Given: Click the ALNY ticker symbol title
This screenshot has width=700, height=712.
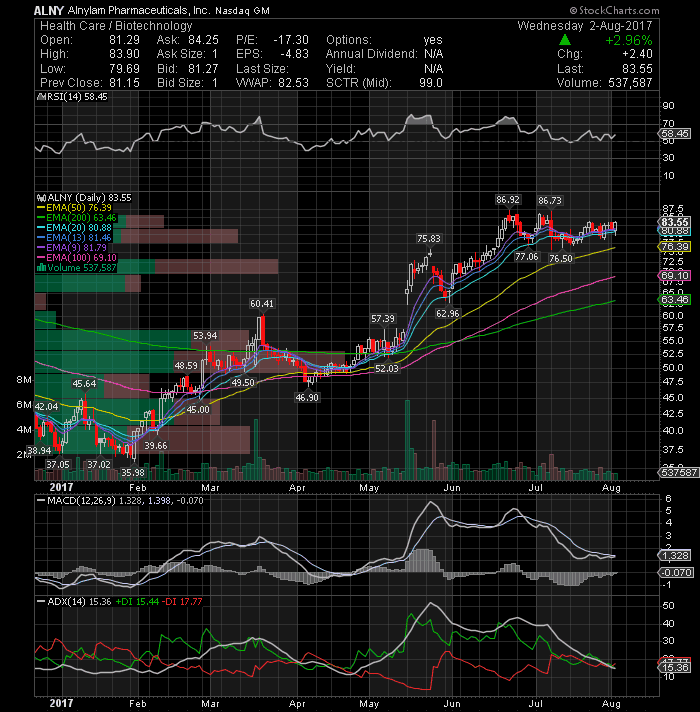Looking at the screenshot, I should (x=49, y=10).
